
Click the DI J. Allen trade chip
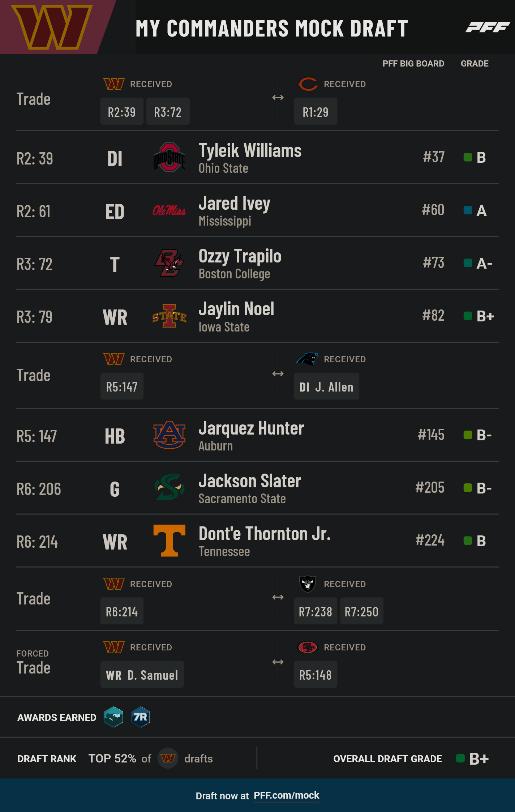326,386
